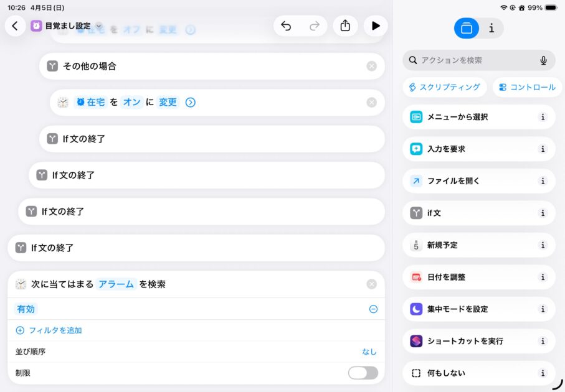Toggle the オン state parameter
The height and width of the screenshot is (392, 565).
tap(131, 103)
